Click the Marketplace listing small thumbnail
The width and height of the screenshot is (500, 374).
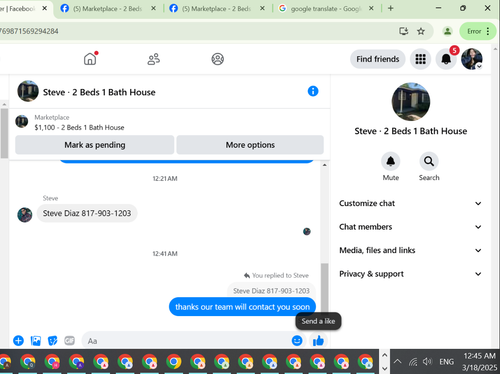pyautogui.click(x=22, y=122)
